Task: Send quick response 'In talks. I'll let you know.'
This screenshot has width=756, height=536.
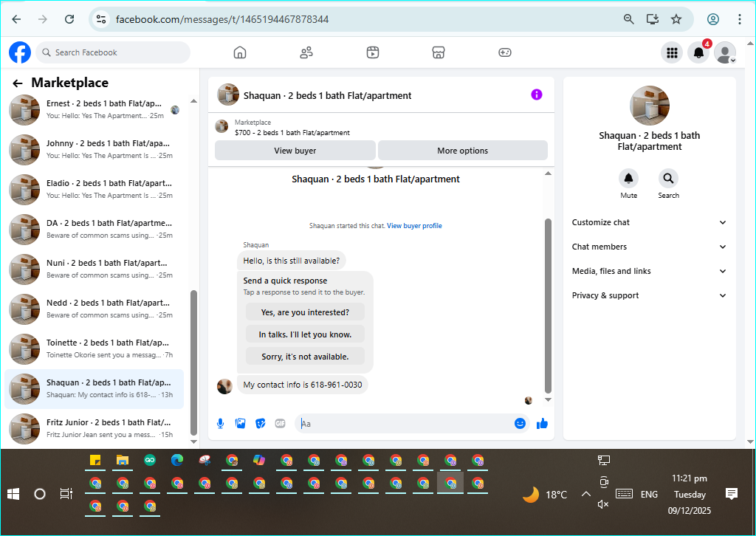Action: pyautogui.click(x=305, y=334)
